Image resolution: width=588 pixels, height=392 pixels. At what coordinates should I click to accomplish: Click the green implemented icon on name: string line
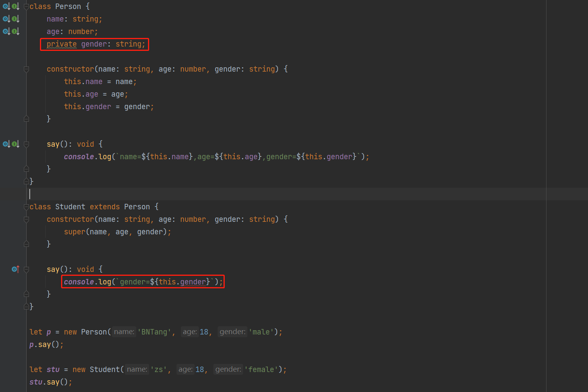point(15,19)
